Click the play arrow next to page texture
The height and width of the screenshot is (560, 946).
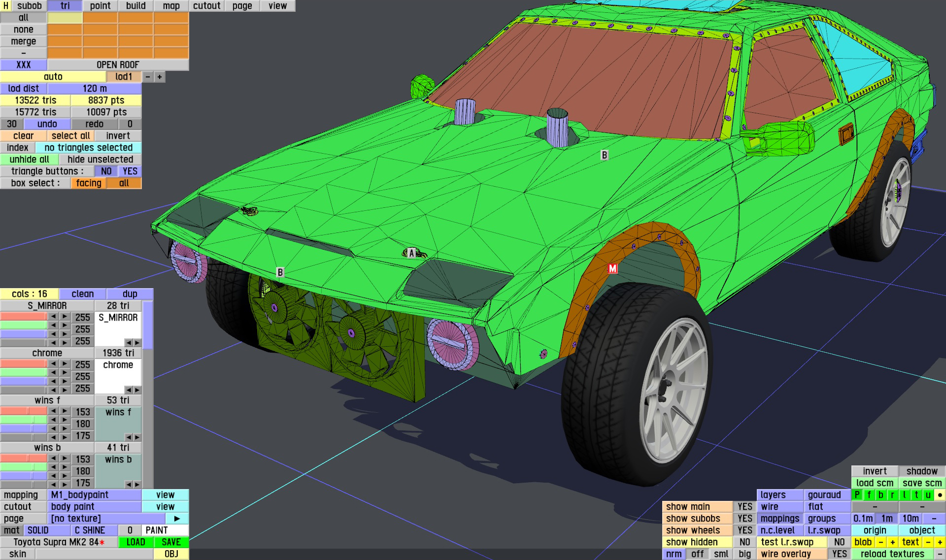[177, 519]
